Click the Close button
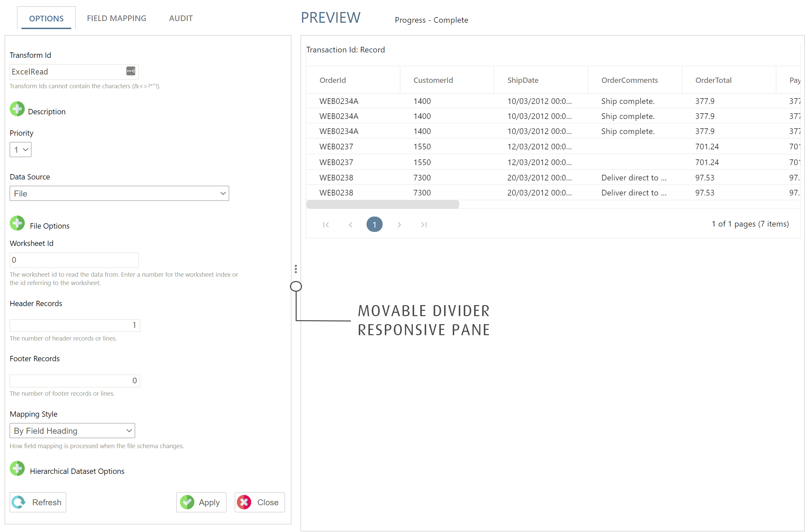Viewport: 805px width, 532px height. (260, 502)
